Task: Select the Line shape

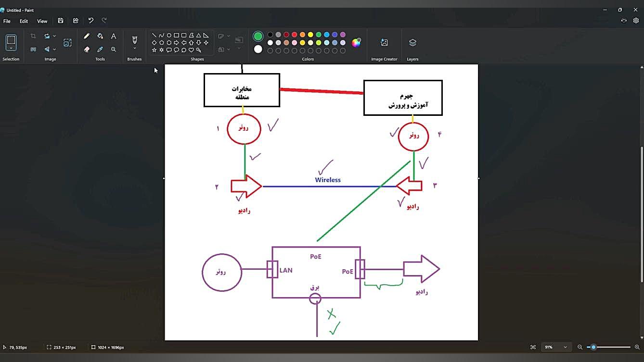Action: pos(154,35)
